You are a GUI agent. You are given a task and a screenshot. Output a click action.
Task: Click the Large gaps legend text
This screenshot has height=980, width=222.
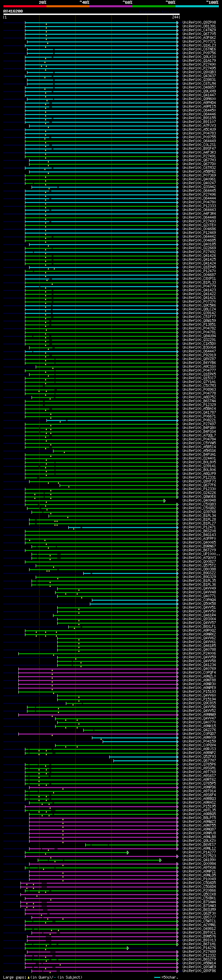click(x=15, y=977)
